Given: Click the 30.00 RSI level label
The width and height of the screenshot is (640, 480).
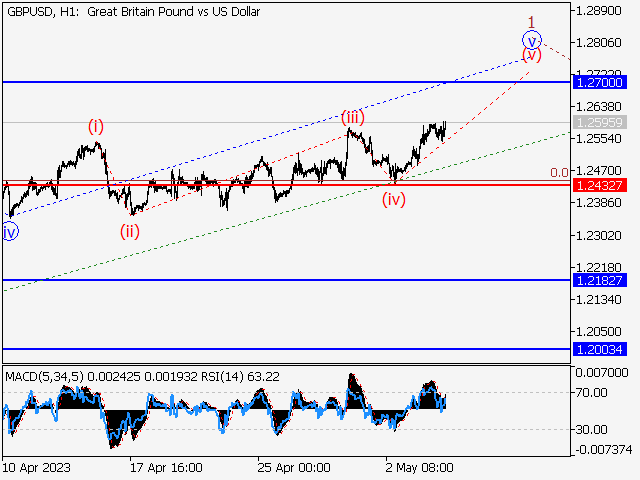Looking at the screenshot, I should coord(591,429).
